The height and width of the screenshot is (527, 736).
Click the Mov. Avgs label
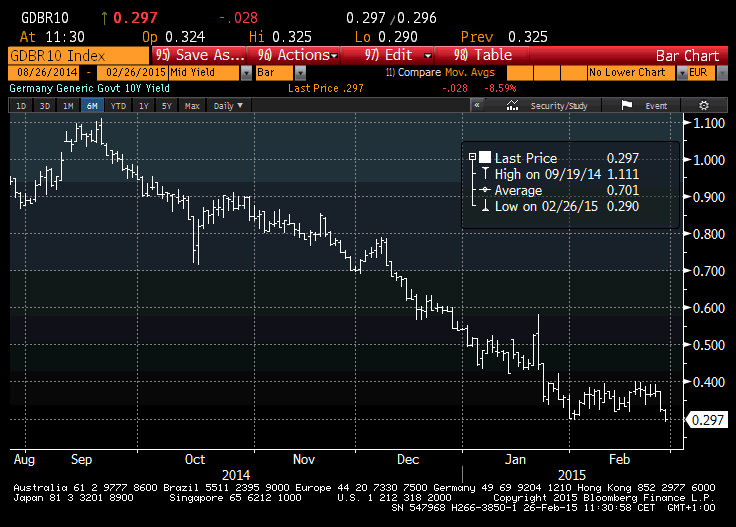469,72
